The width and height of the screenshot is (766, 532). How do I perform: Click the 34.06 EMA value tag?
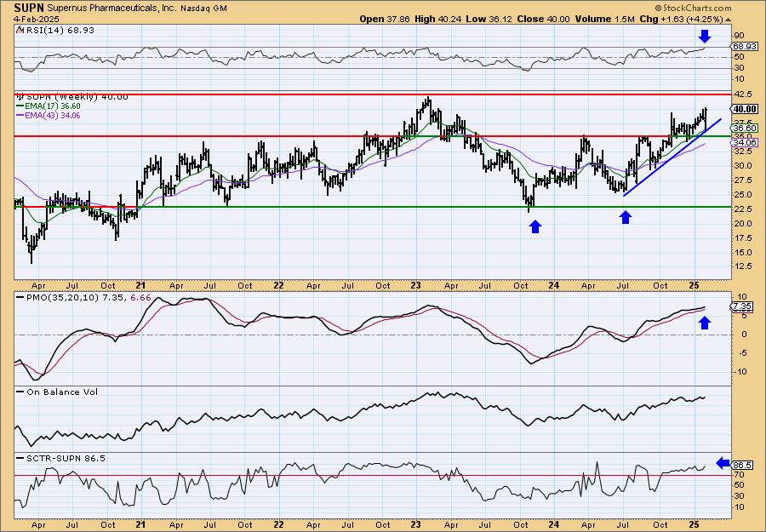click(x=745, y=142)
